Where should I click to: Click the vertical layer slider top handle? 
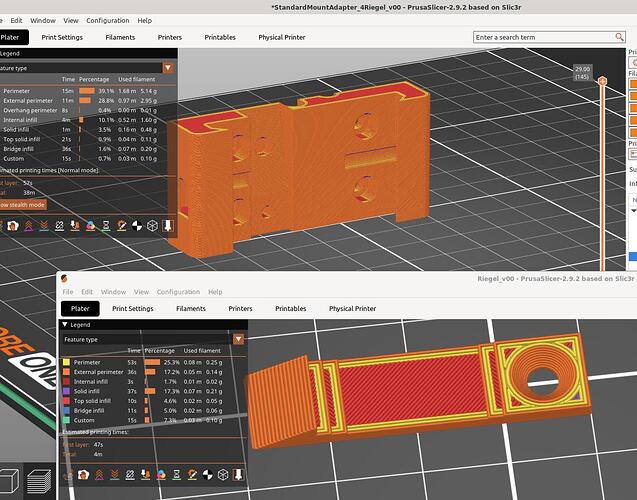click(x=602, y=81)
